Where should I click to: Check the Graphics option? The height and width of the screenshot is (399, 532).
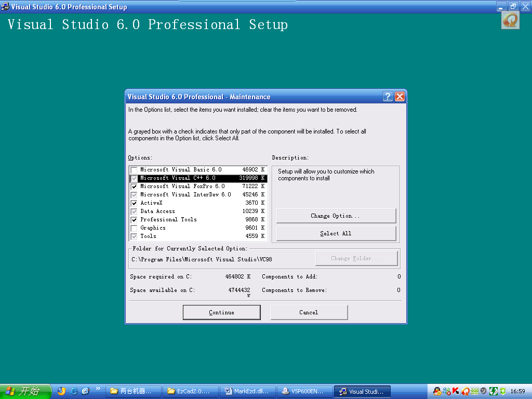tap(134, 228)
